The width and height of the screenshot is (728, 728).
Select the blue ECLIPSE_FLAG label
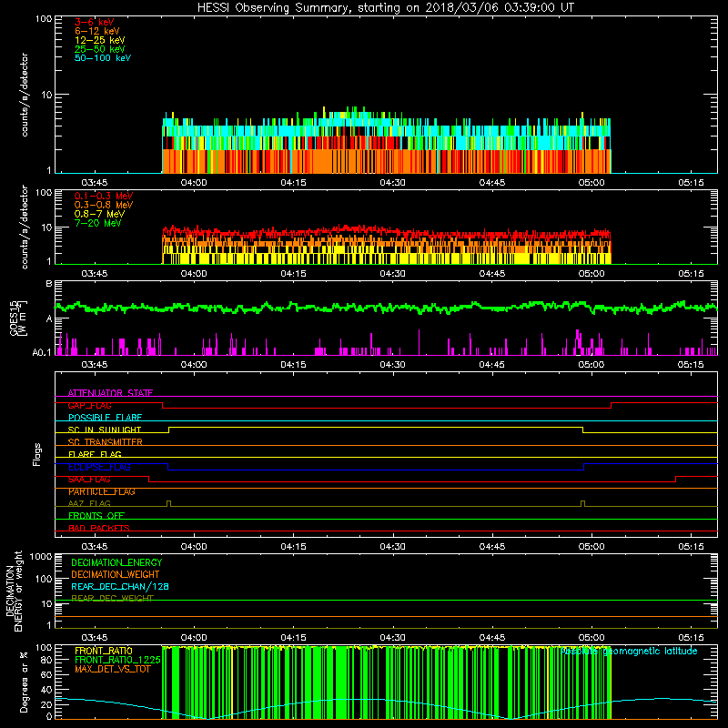tap(99, 467)
